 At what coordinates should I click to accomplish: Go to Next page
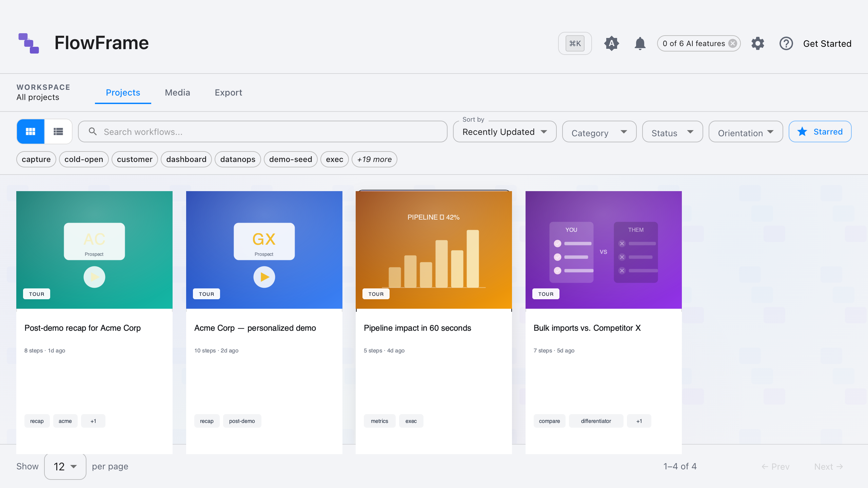click(x=829, y=467)
